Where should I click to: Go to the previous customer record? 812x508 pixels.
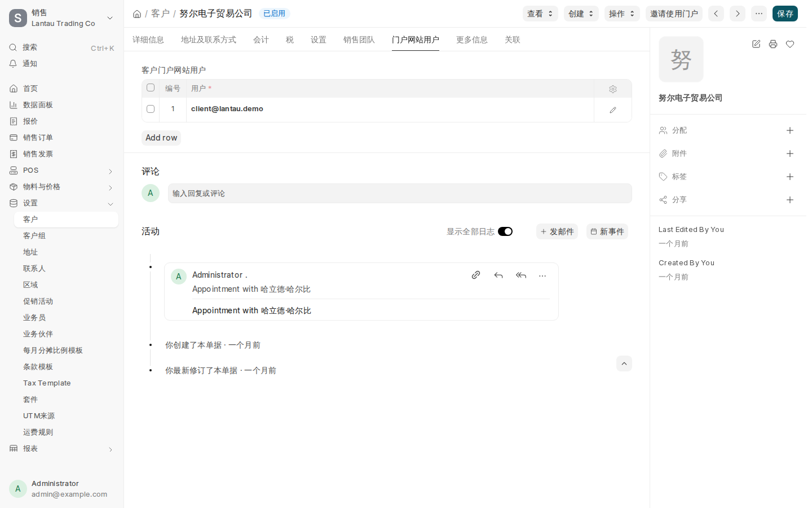click(x=716, y=14)
